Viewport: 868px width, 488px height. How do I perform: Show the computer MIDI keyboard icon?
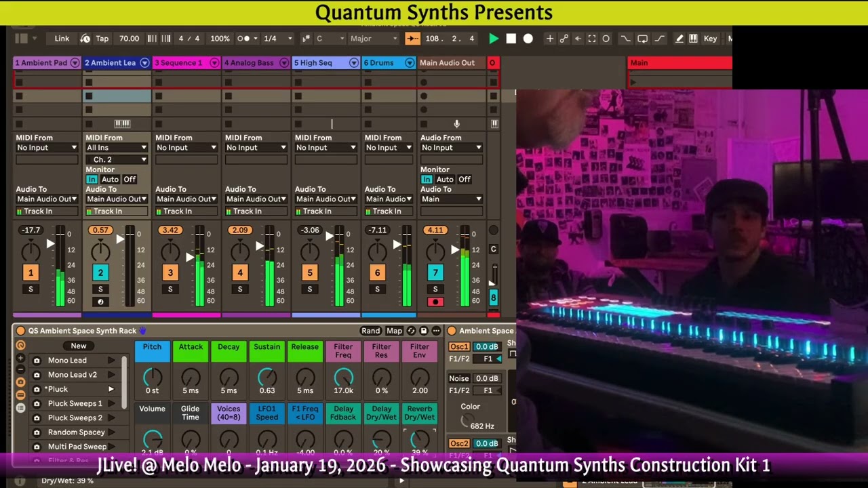point(693,39)
